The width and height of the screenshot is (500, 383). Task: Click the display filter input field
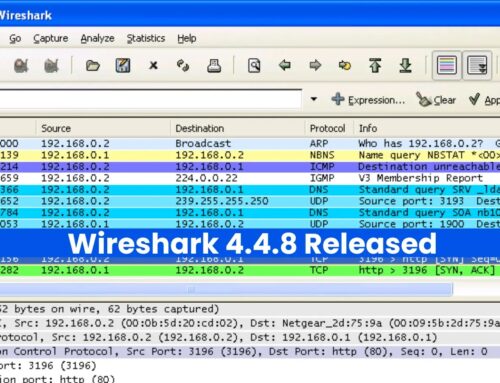coord(151,99)
